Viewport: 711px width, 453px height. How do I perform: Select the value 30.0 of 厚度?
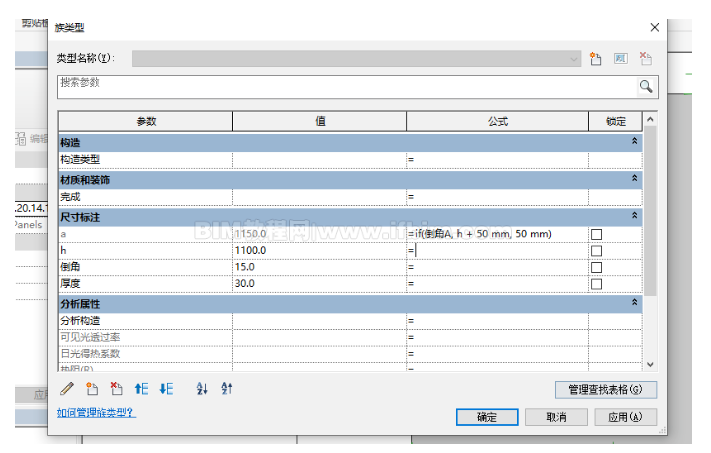click(245, 283)
